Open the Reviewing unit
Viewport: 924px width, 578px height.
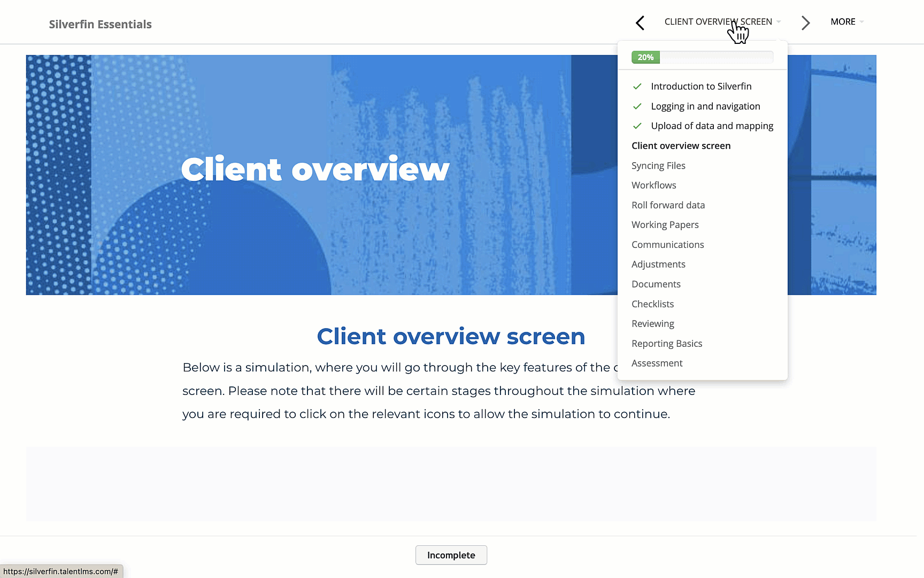coord(652,324)
